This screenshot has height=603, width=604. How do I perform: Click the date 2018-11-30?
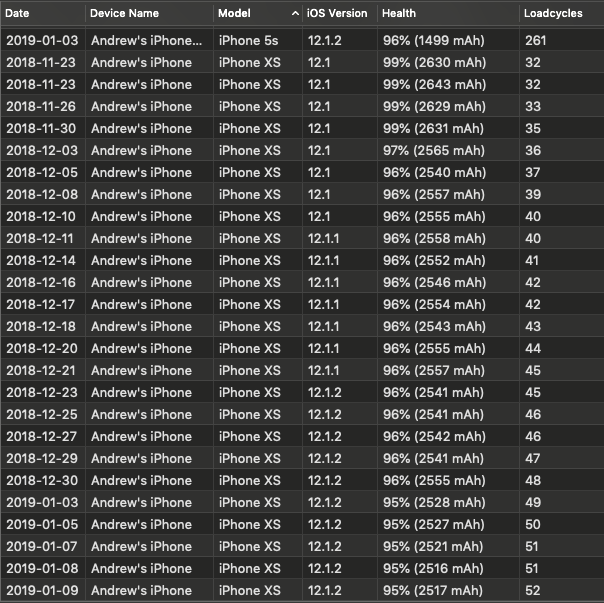41,128
